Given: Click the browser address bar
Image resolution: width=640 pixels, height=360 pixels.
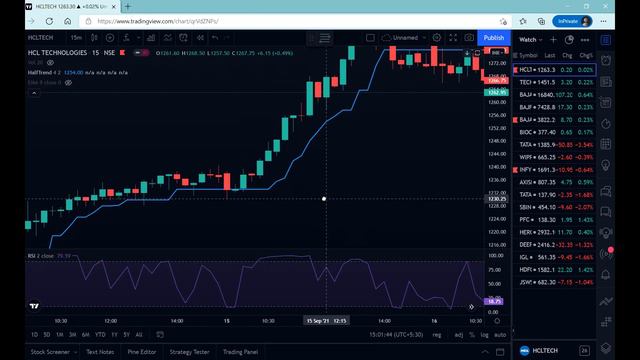Looking at the screenshot, I should tap(294, 21).
